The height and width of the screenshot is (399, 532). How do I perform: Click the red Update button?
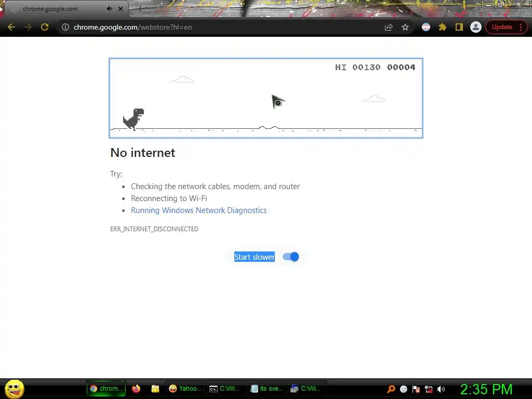point(502,27)
